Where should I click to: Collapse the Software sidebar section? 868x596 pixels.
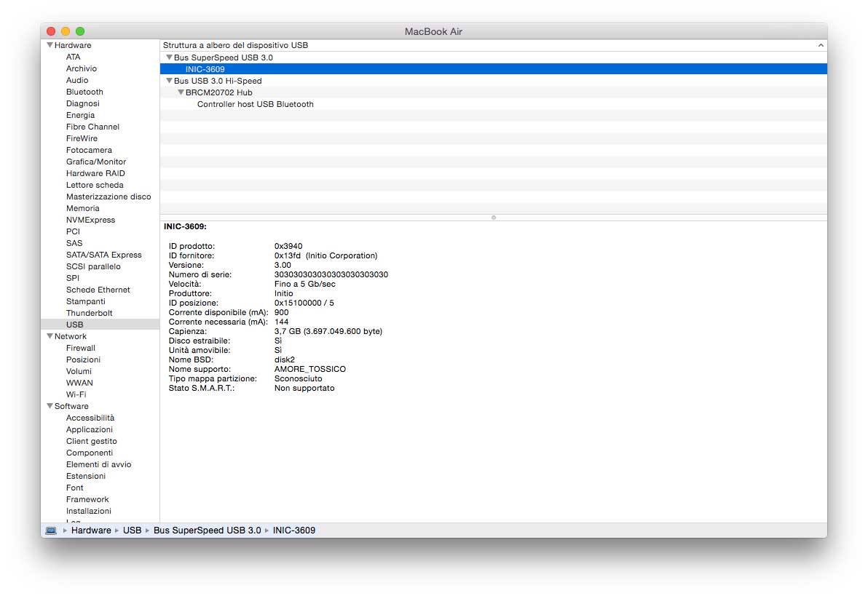(50, 406)
